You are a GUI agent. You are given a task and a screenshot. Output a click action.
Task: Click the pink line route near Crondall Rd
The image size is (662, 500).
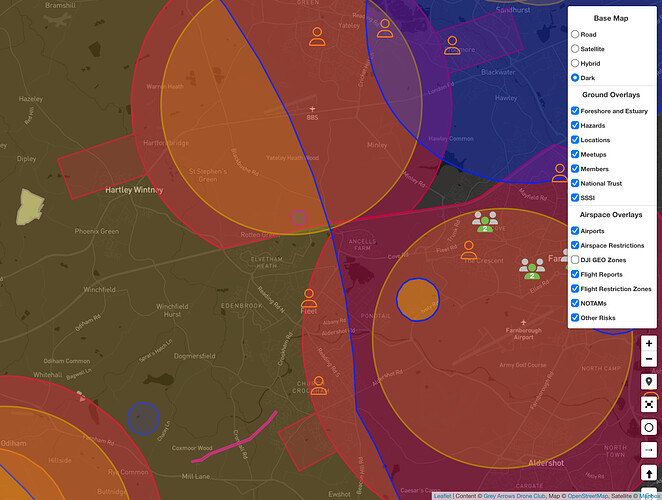point(249,440)
